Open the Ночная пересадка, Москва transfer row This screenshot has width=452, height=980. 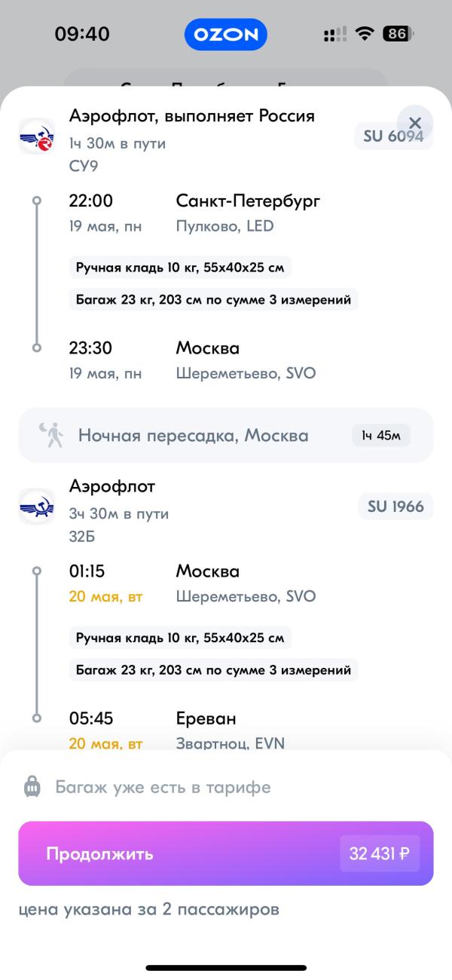point(226,436)
